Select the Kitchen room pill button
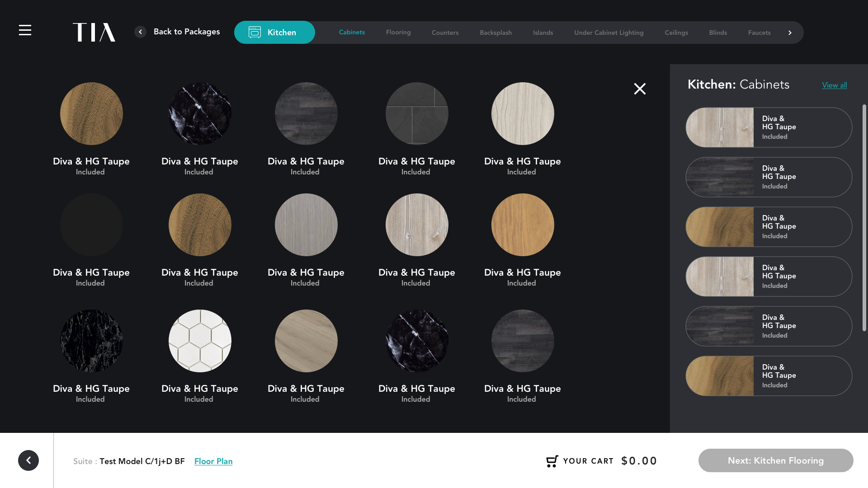Image resolution: width=868 pixels, height=488 pixels. tap(274, 33)
